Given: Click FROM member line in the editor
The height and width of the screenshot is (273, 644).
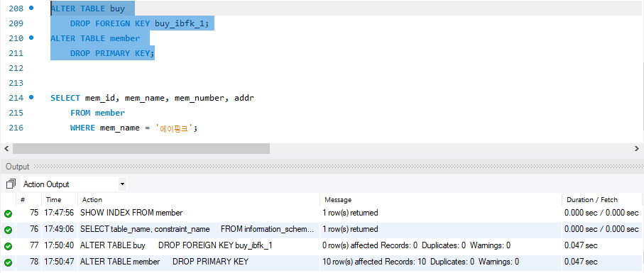Looking at the screenshot, I should pos(97,113).
